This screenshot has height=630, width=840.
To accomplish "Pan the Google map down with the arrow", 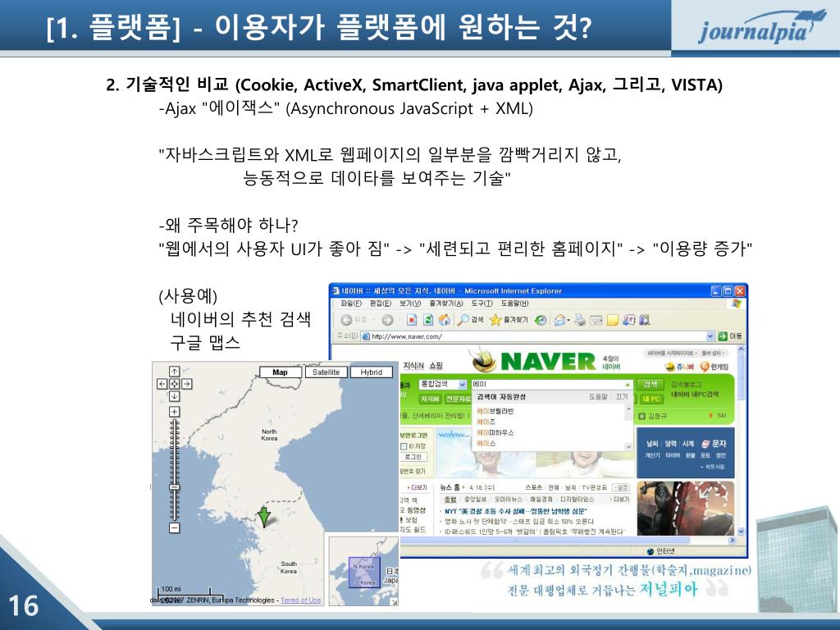I will [x=174, y=396].
